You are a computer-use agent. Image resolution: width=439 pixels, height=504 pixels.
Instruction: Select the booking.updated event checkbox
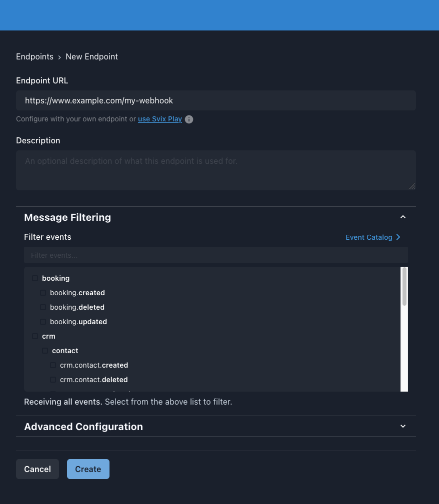coord(43,322)
